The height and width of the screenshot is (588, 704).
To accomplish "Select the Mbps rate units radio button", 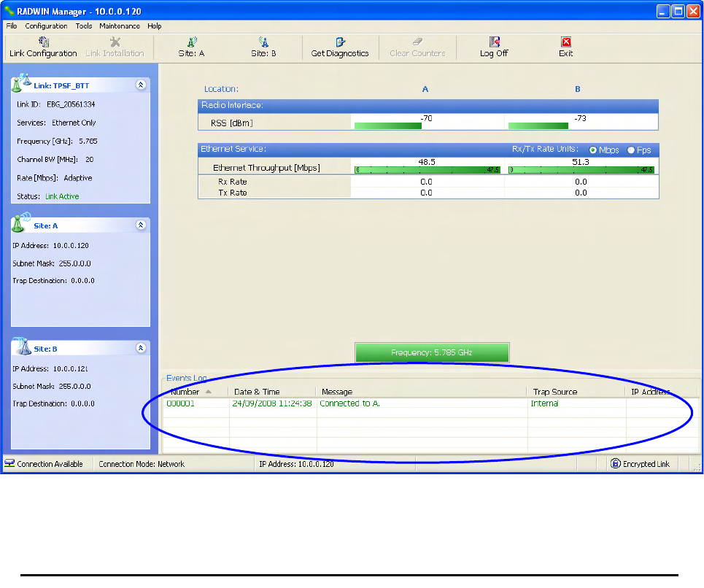I will click(592, 150).
